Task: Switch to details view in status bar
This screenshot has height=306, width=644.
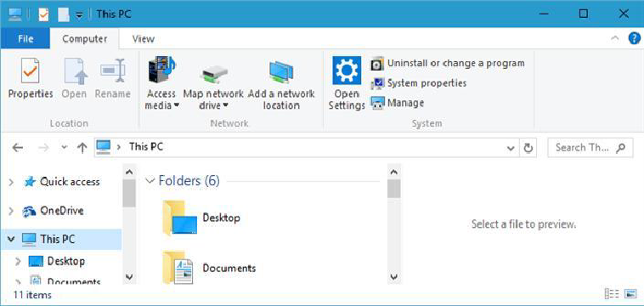Action: pyautogui.click(x=612, y=294)
